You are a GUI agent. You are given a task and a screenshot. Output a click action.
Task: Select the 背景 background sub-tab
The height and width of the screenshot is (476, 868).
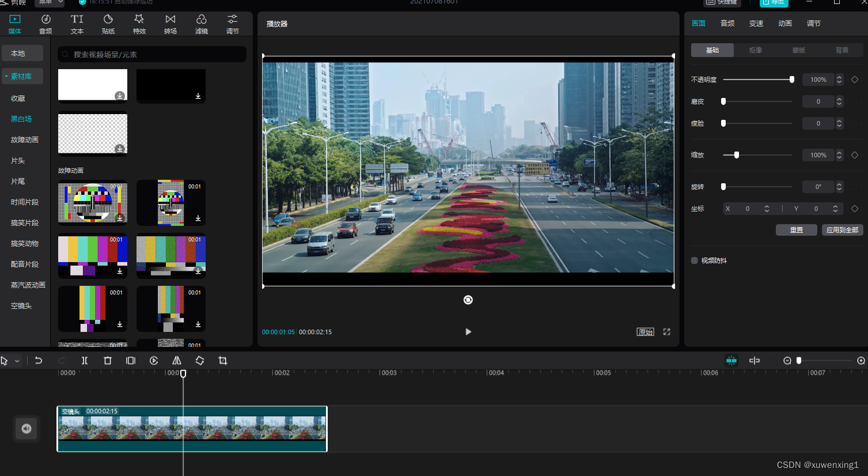[x=842, y=50]
